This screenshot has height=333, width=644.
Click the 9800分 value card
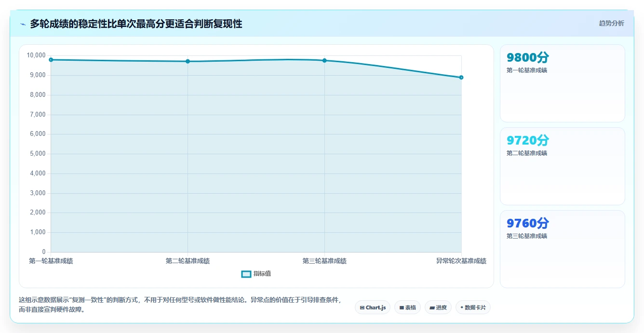pyautogui.click(x=563, y=83)
